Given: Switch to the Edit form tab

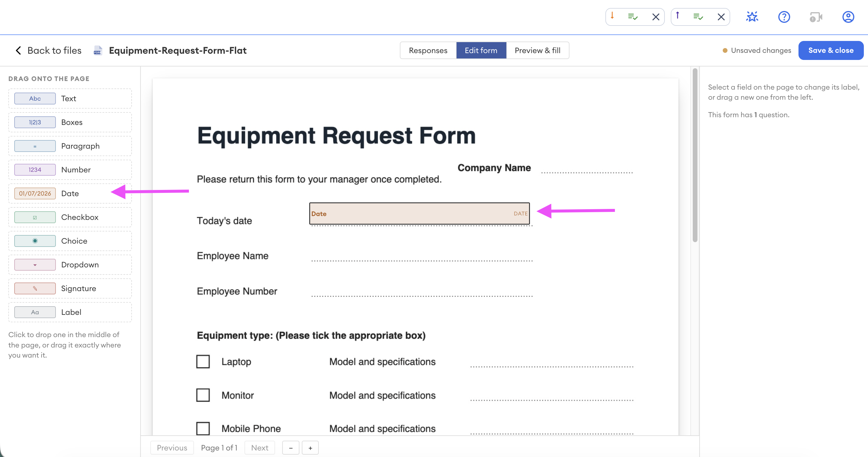Looking at the screenshot, I should [x=481, y=50].
